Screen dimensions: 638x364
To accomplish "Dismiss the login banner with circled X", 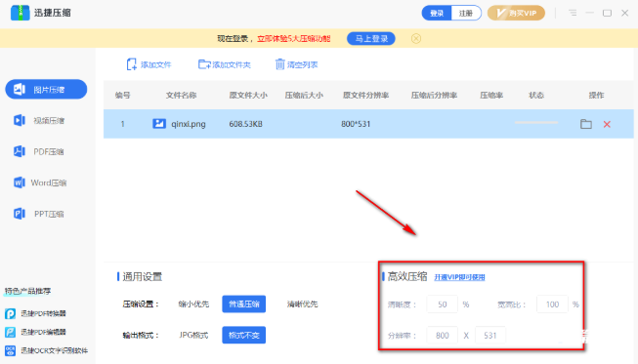I will [416, 39].
